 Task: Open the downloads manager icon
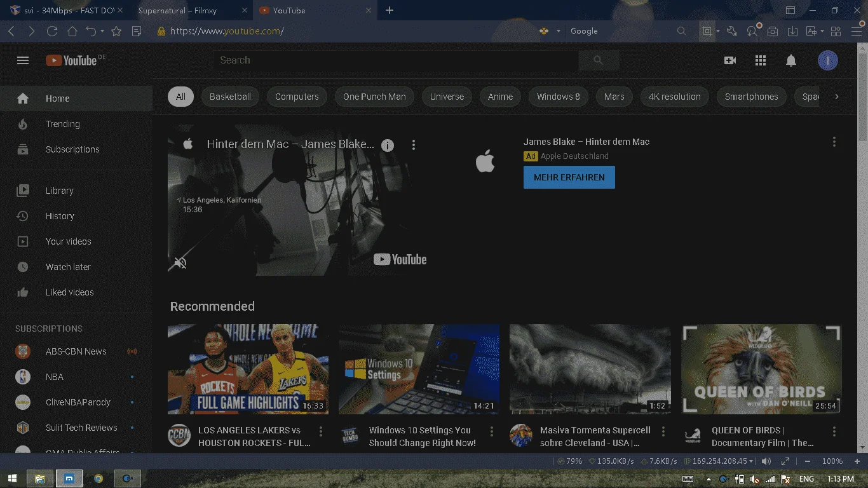[792, 31]
